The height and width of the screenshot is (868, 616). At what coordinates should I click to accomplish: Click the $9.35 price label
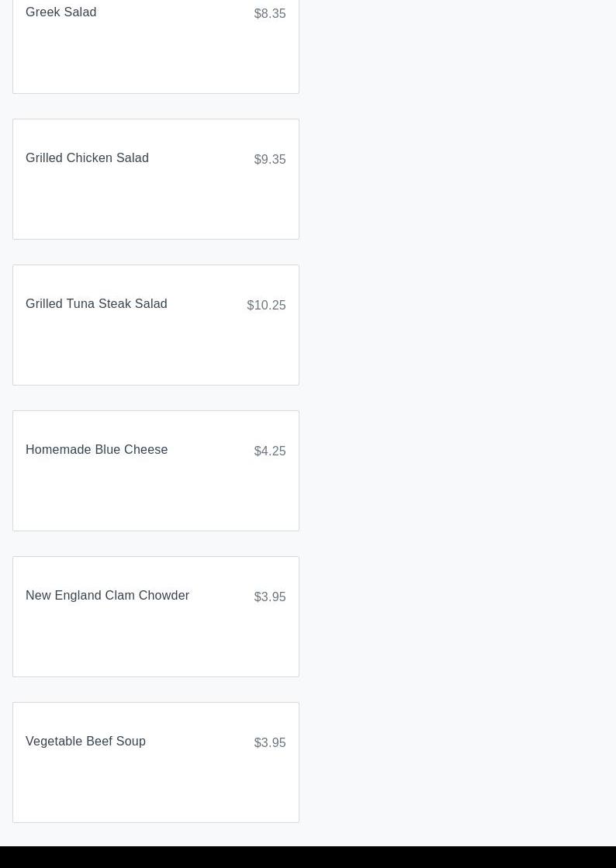270,160
